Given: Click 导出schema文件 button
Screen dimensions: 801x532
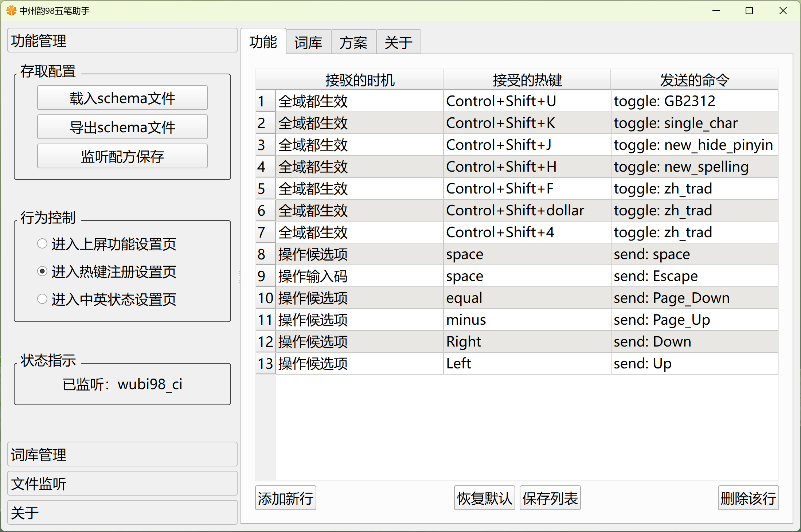Looking at the screenshot, I should pos(122,127).
